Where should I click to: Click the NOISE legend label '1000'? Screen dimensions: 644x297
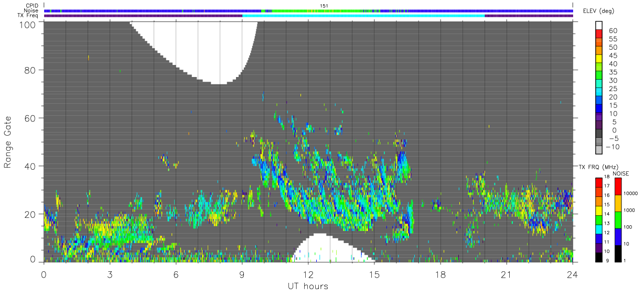click(x=629, y=210)
